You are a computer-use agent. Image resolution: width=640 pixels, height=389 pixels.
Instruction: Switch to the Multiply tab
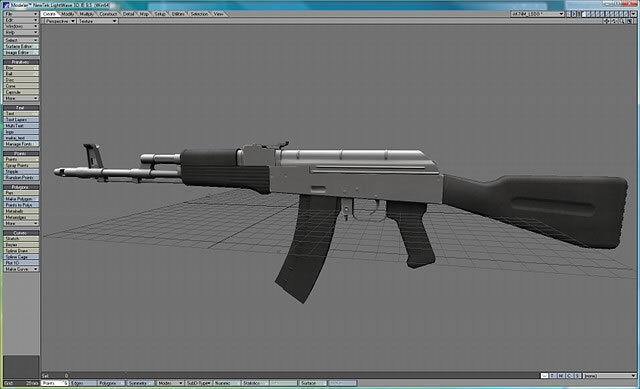tap(87, 14)
